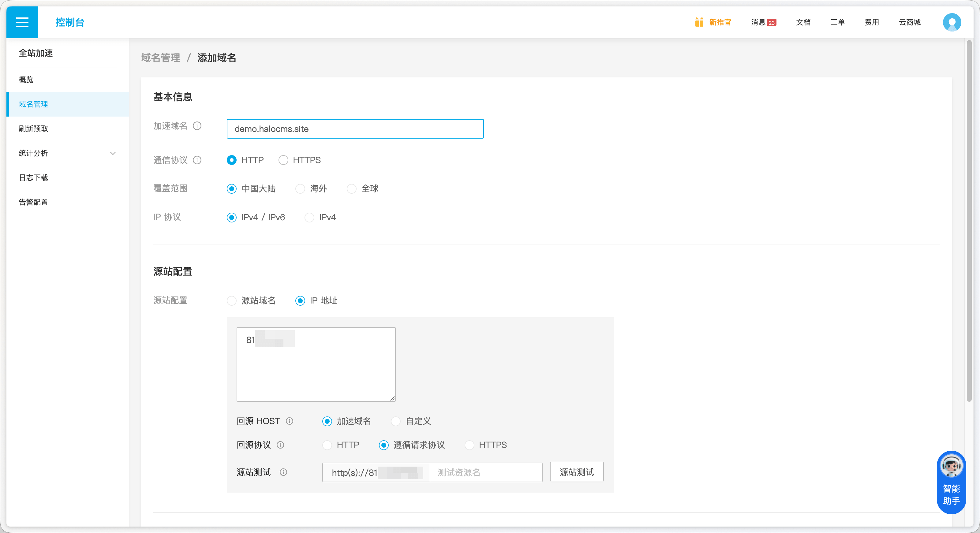Select 全球 coverage range option

[352, 189]
